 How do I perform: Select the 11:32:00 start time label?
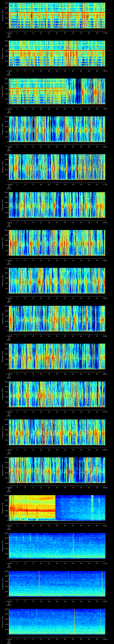[9, 639]
